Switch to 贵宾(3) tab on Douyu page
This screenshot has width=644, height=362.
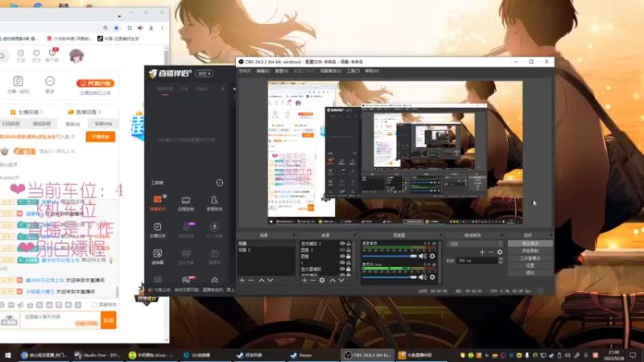pos(72,124)
